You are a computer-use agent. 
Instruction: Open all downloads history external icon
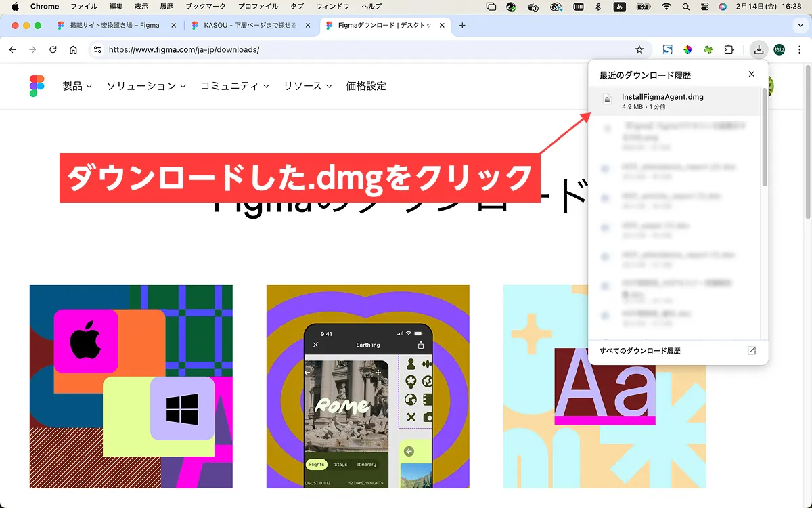pos(751,351)
